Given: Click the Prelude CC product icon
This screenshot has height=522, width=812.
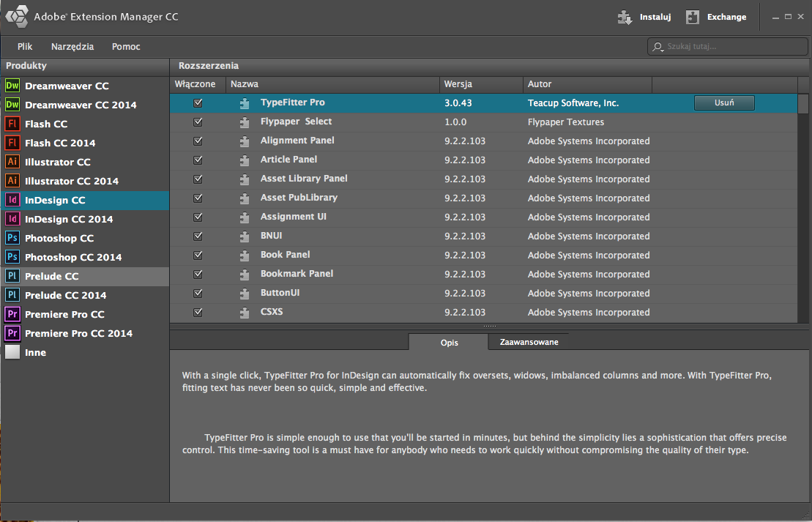Looking at the screenshot, I should click(x=12, y=276).
